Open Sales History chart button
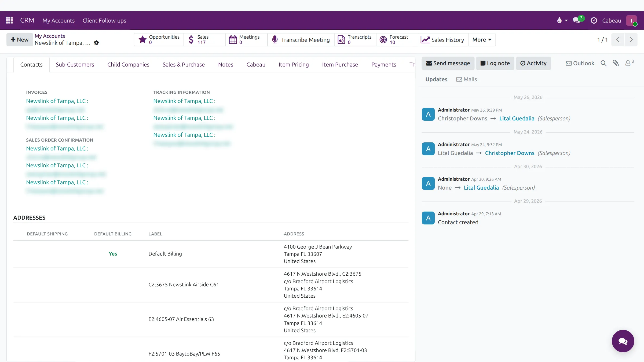 point(443,40)
